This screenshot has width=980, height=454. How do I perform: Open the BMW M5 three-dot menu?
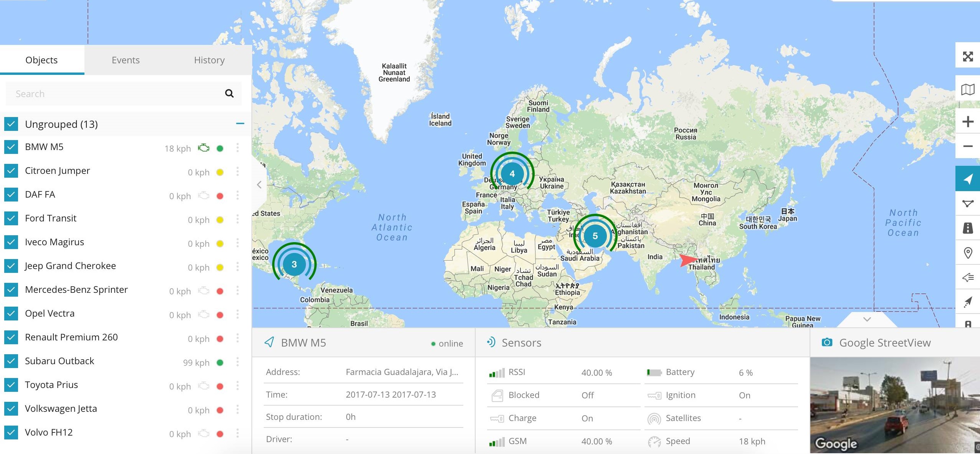[238, 148]
